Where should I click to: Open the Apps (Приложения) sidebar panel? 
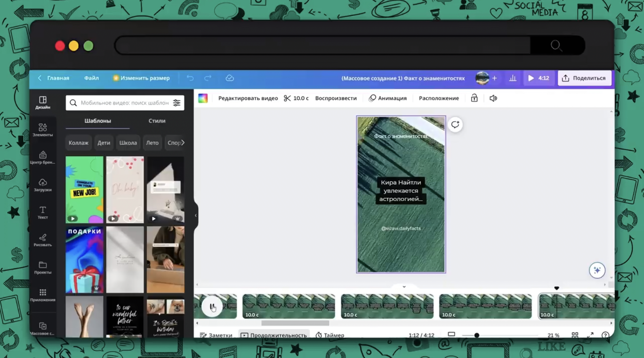[x=43, y=295]
